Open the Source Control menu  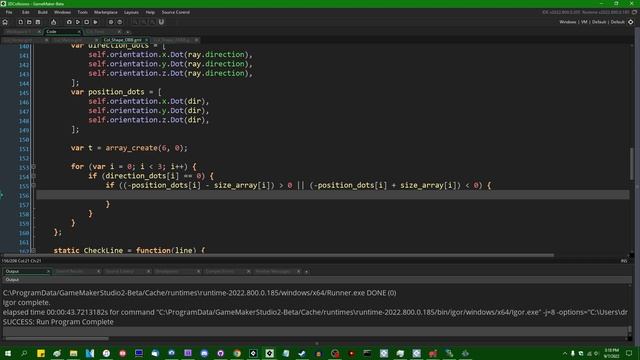(x=176, y=12)
